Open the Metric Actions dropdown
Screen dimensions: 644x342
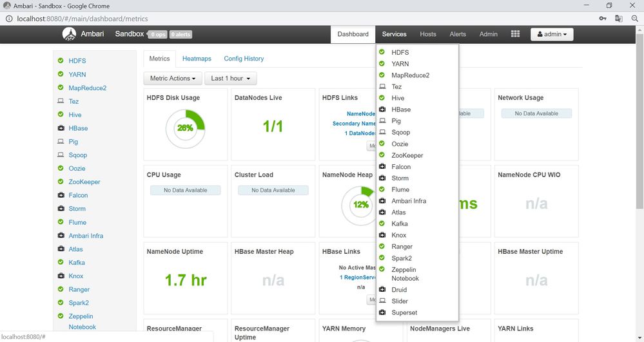[x=173, y=79]
